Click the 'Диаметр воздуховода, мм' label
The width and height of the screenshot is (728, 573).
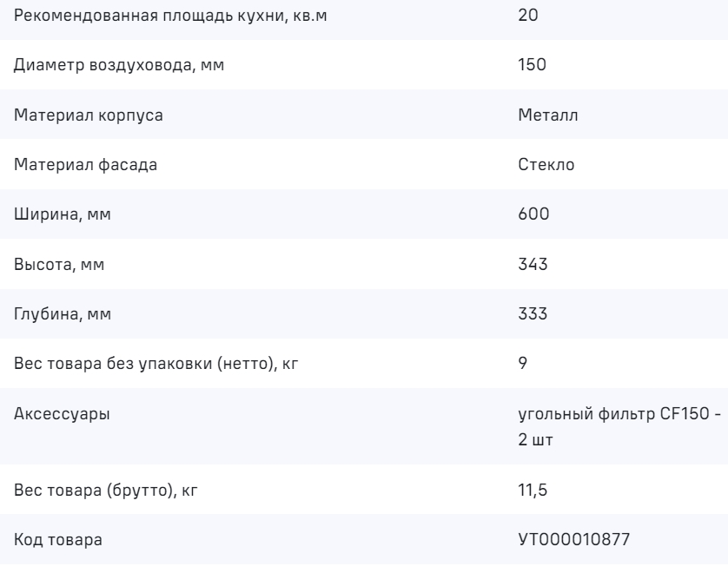[115, 65]
